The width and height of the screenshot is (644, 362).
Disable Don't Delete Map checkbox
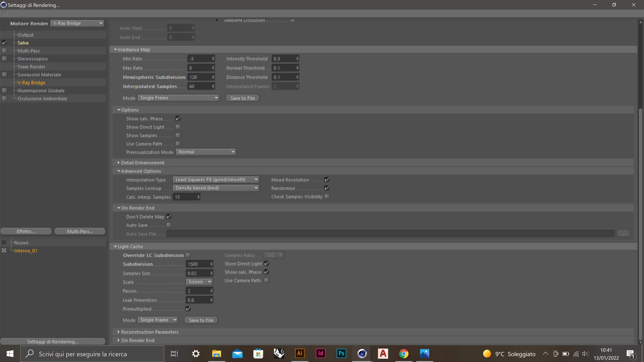click(x=169, y=217)
